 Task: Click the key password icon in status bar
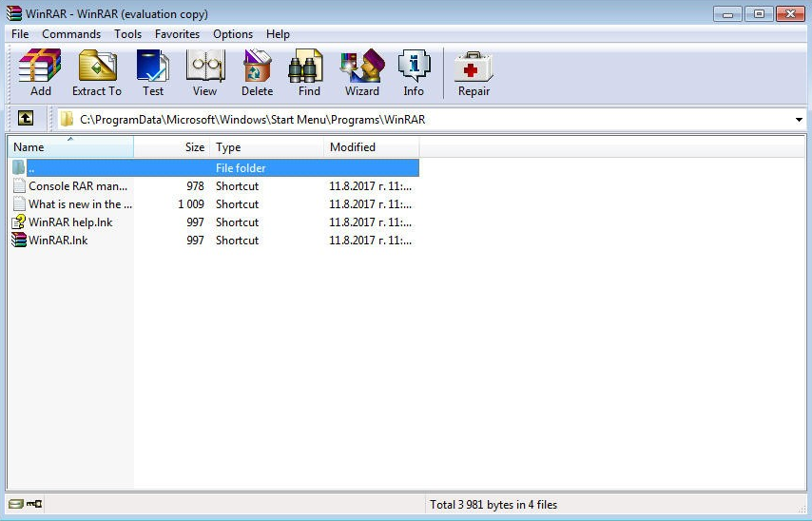[34, 503]
